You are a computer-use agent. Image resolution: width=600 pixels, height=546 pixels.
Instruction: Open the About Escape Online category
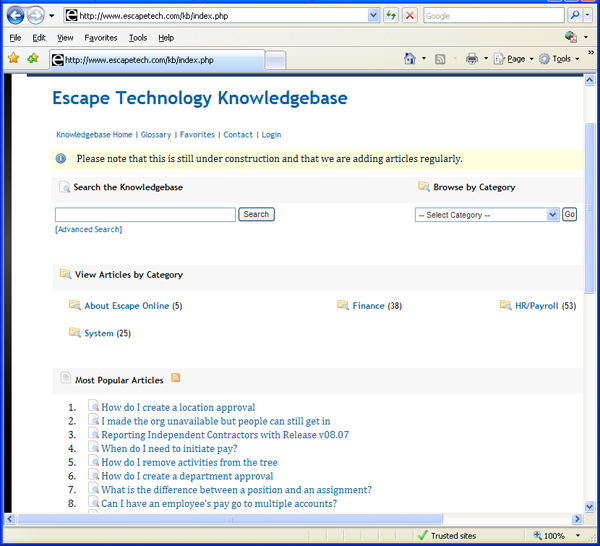(127, 306)
